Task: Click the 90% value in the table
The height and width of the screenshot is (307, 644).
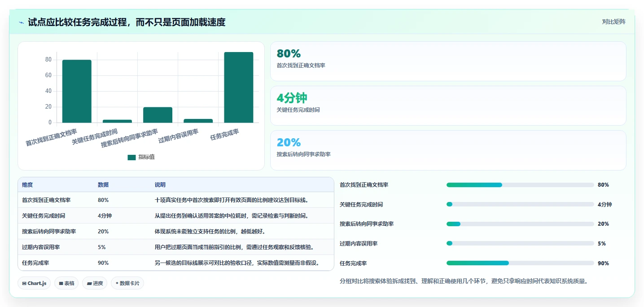Action: (103, 263)
